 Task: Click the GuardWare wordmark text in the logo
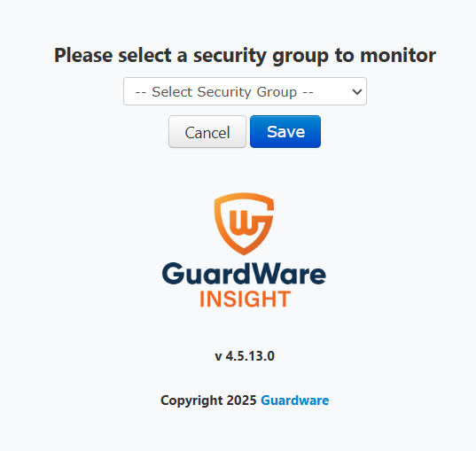tap(244, 274)
